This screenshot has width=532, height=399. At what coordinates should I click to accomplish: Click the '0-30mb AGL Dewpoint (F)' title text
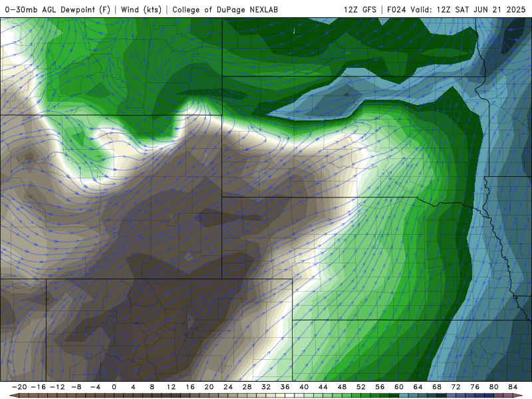(x=58, y=9)
